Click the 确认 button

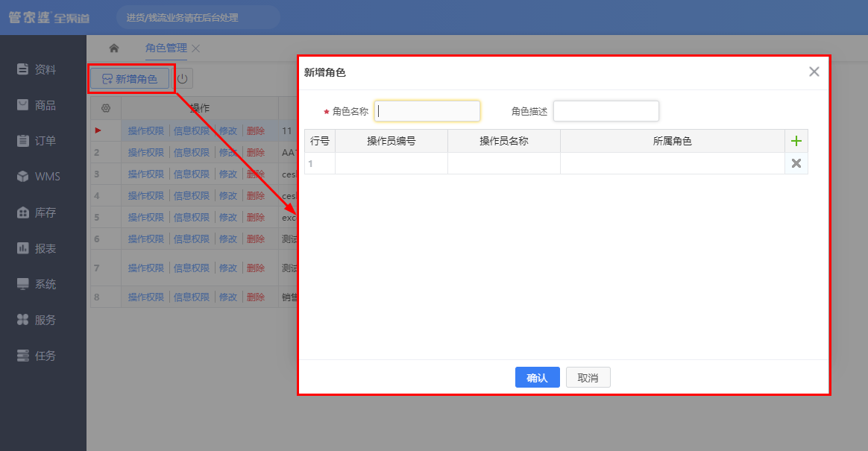click(x=537, y=377)
